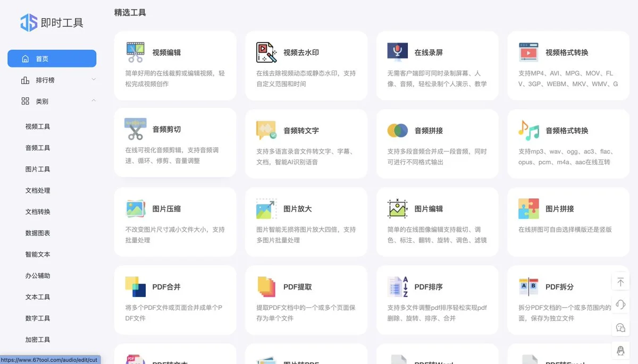
Task: Click the PDF拆分 split tool icon
Action: [x=527, y=286]
